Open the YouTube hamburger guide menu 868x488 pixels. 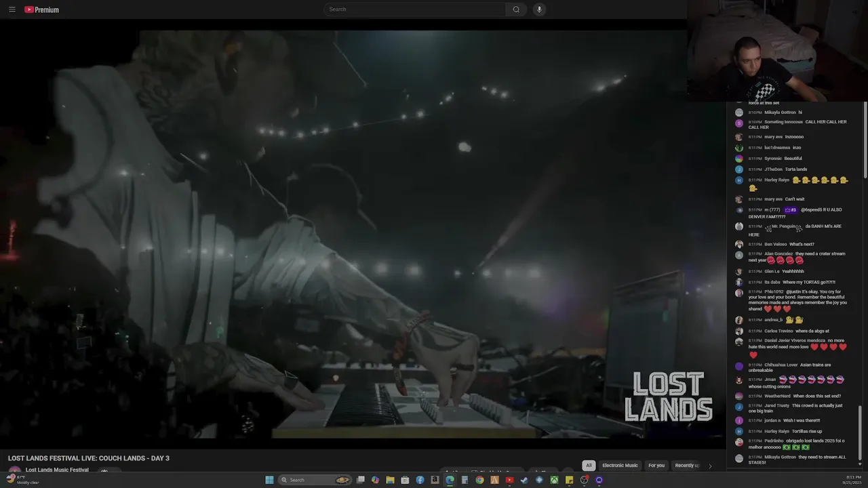pyautogui.click(x=12, y=9)
